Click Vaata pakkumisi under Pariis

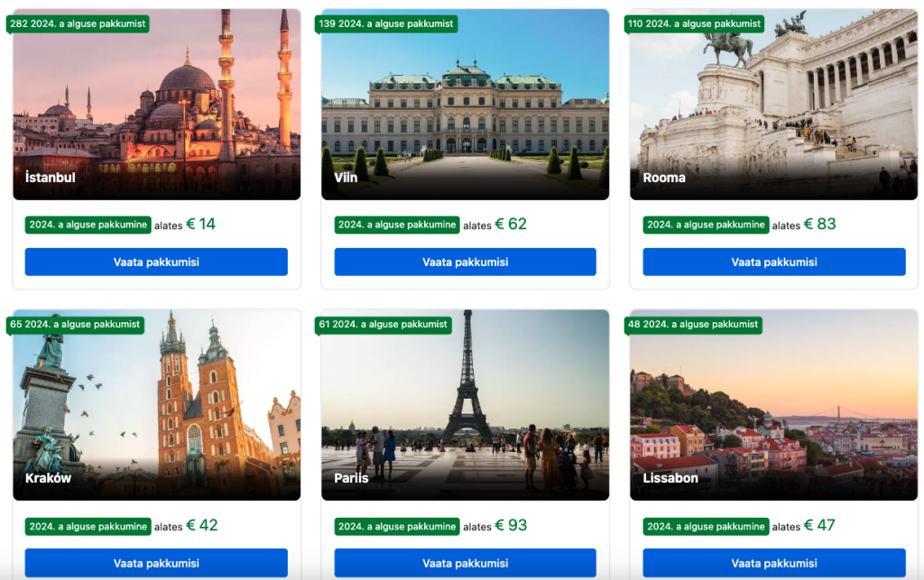pyautogui.click(x=465, y=563)
